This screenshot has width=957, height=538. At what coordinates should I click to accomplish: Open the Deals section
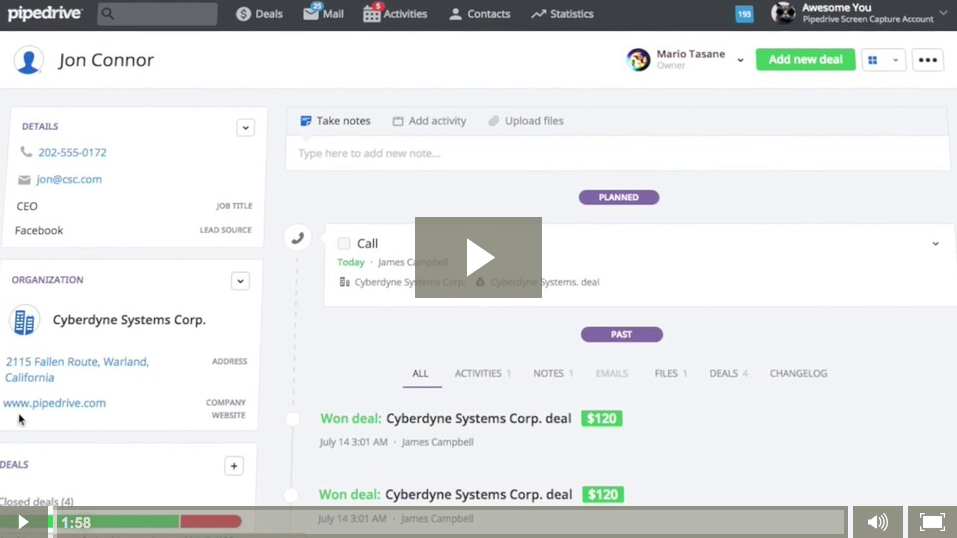point(259,13)
